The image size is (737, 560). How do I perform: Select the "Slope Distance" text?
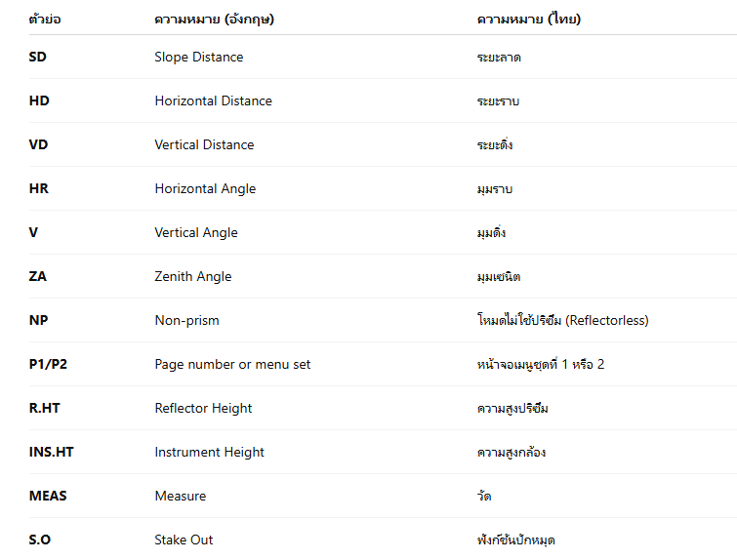click(x=199, y=57)
